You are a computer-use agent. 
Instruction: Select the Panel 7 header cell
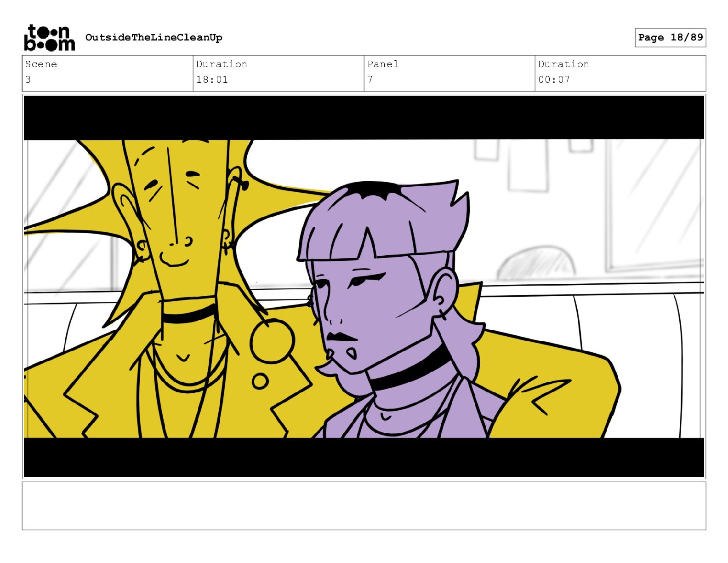[449, 73]
